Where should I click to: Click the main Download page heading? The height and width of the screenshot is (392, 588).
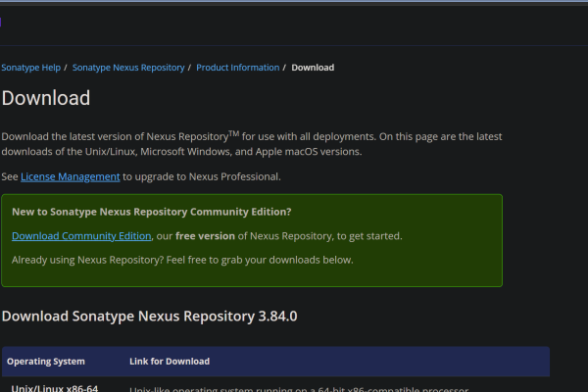[x=46, y=98]
